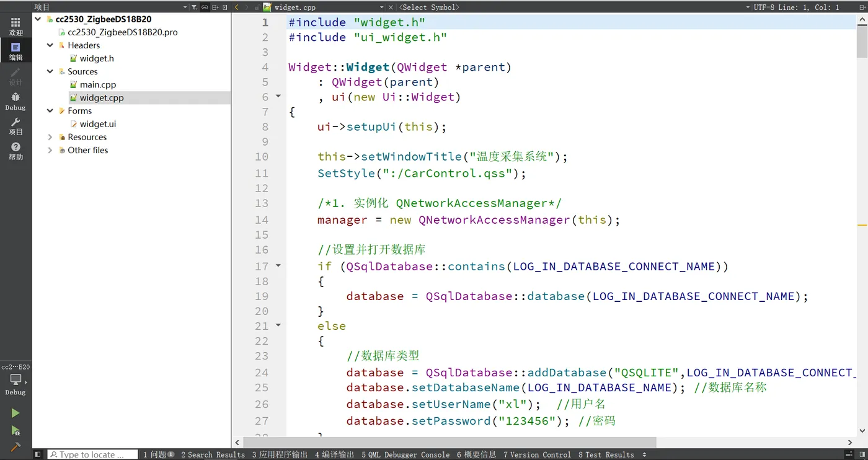The height and width of the screenshot is (460, 868).
Task: Click the editor horizontal scrollbar thumb
Action: (450, 443)
